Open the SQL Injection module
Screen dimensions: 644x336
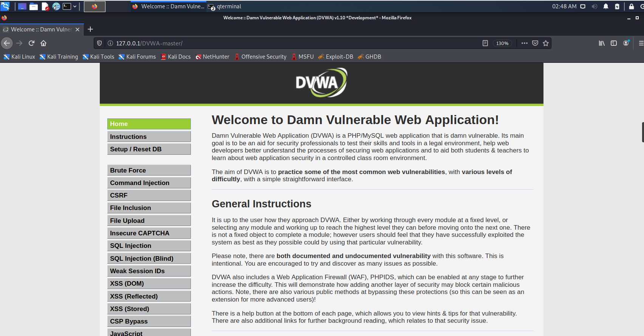[x=149, y=246]
